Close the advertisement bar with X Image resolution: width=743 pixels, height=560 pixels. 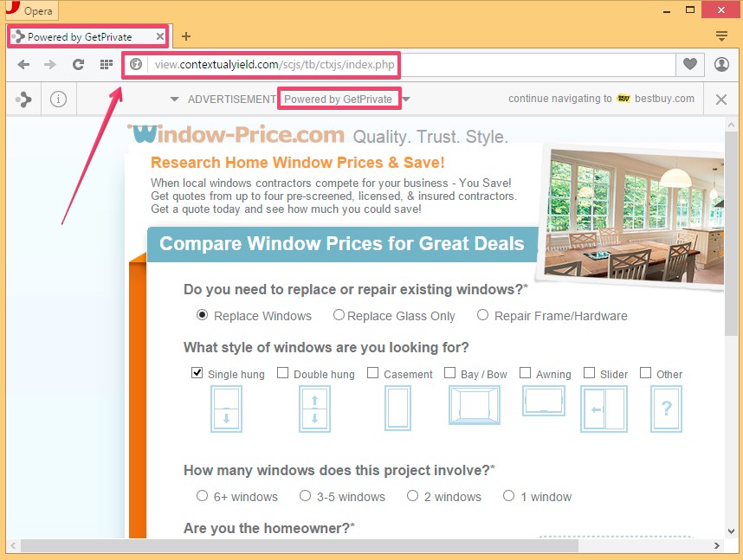pos(721,100)
